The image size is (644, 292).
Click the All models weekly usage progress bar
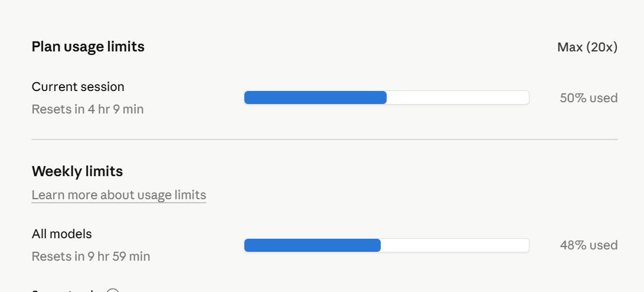(387, 245)
